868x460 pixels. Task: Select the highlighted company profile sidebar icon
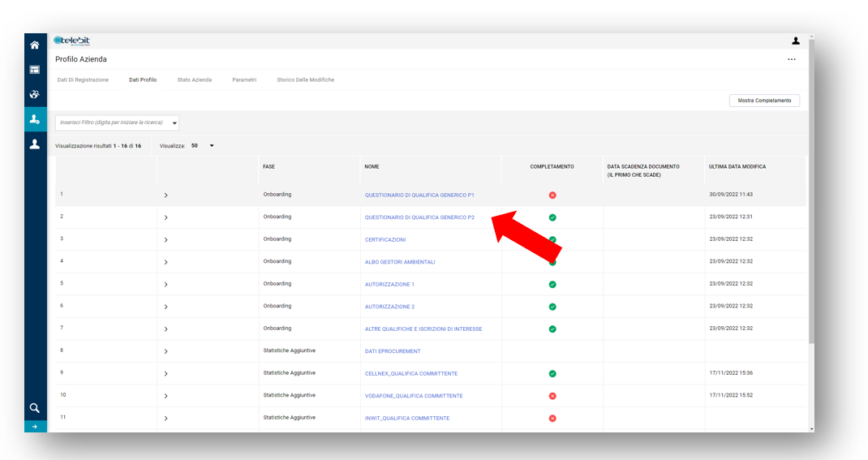point(35,119)
